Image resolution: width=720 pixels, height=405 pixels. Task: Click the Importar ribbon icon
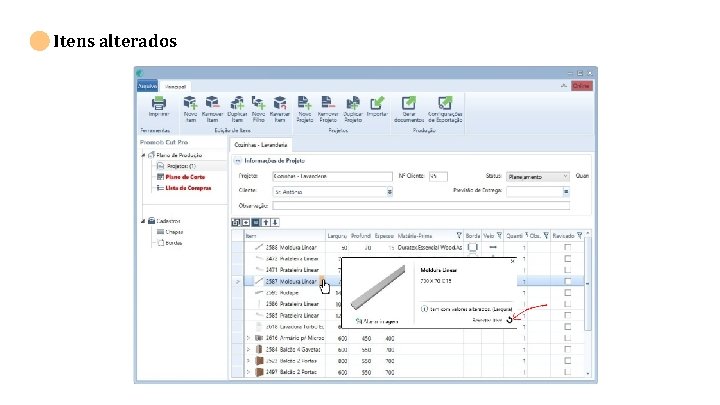[377, 103]
